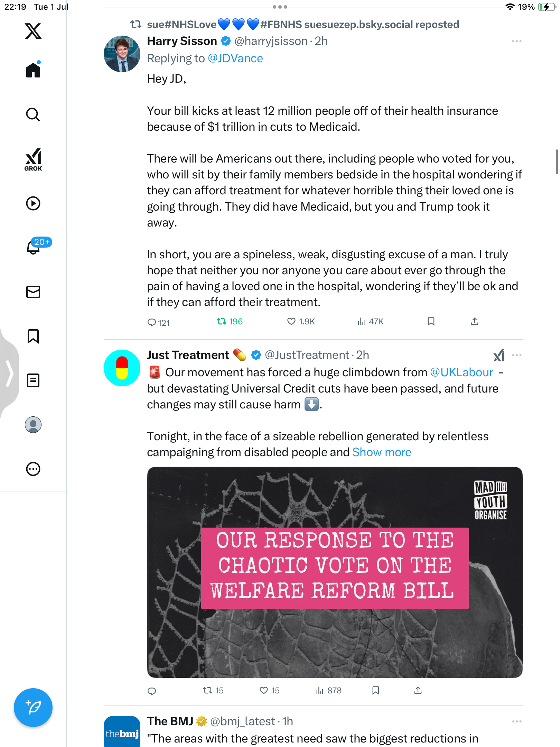Open the welfare reform bill image
The width and height of the screenshot is (560, 747).
335,572
